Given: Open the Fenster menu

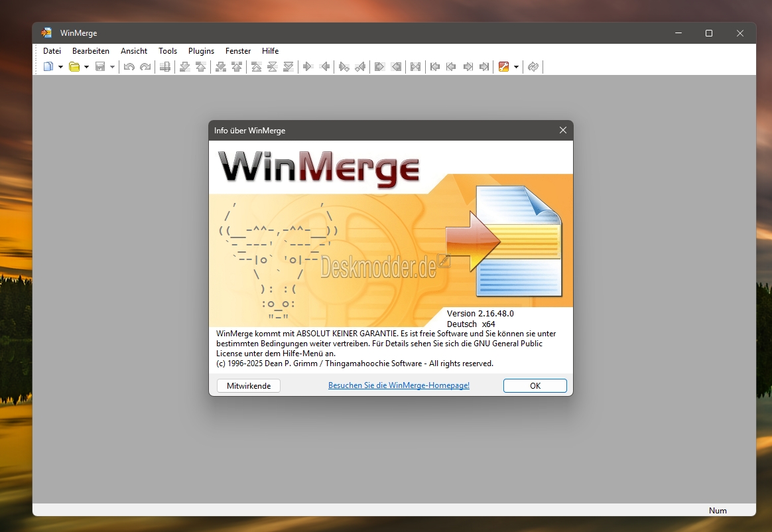Looking at the screenshot, I should point(238,50).
